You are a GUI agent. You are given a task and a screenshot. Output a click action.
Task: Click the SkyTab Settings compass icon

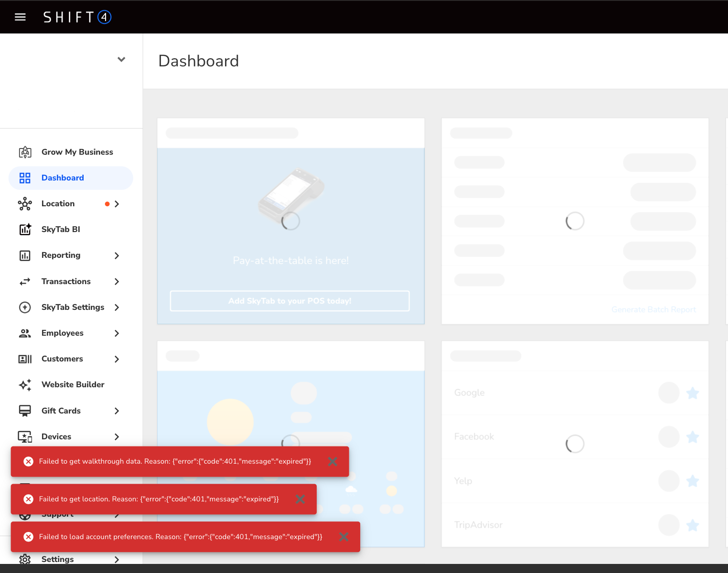25,308
